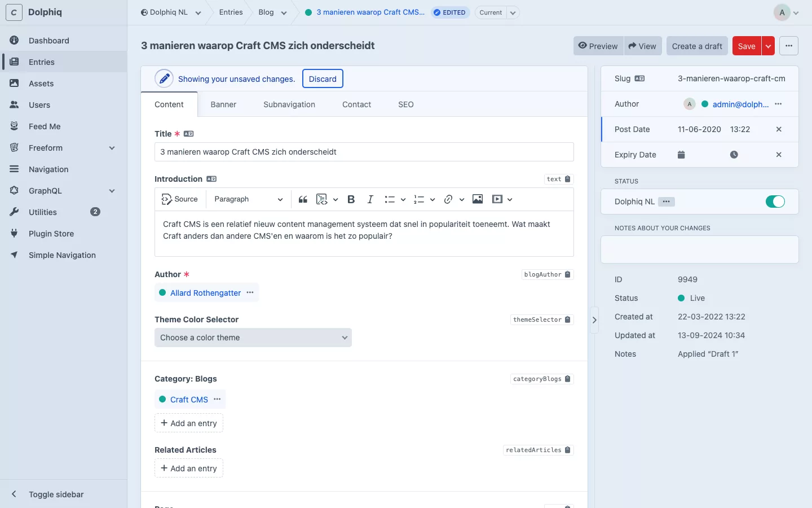Collapse the right details sidebar pane
Screen dimensions: 812x508
[x=594, y=320]
